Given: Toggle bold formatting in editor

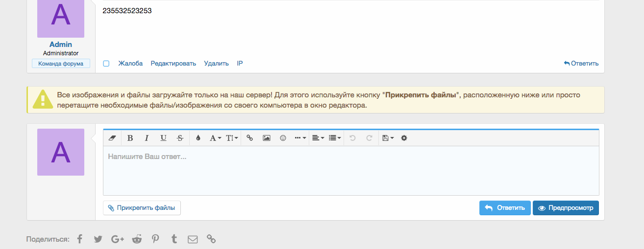Looking at the screenshot, I should pyautogui.click(x=130, y=138).
